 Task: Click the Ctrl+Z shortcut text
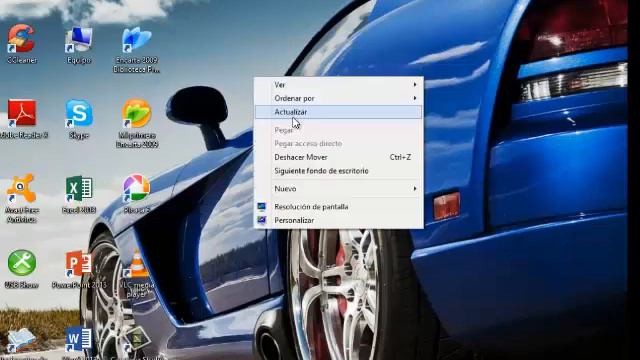[400, 157]
